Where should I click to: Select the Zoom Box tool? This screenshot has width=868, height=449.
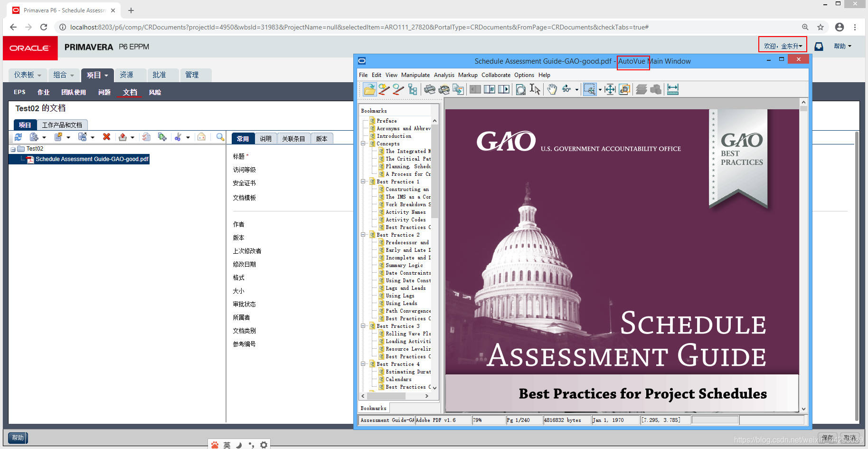[x=590, y=89]
